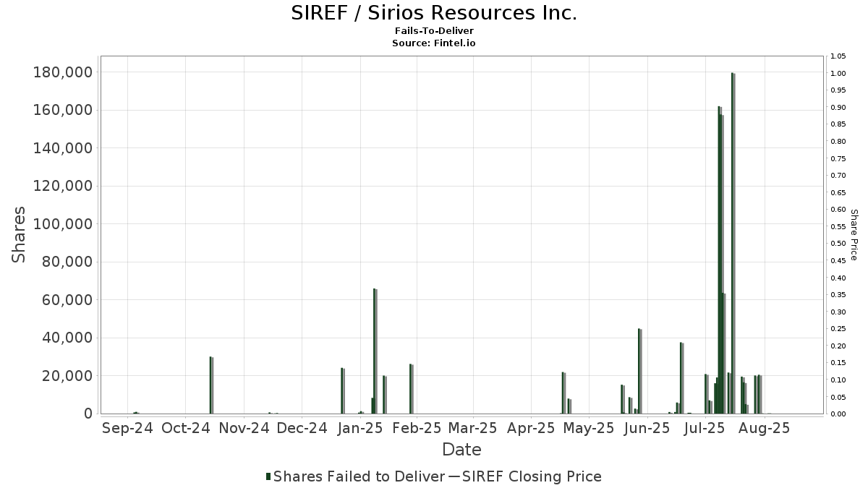Click the 0.00 share price tick
Image resolution: width=868 pixels, height=488 pixels.
coord(838,414)
